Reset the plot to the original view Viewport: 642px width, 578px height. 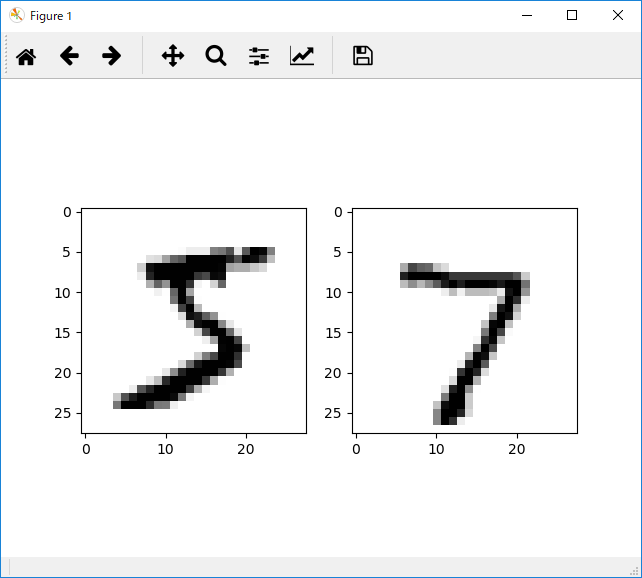click(x=26, y=56)
